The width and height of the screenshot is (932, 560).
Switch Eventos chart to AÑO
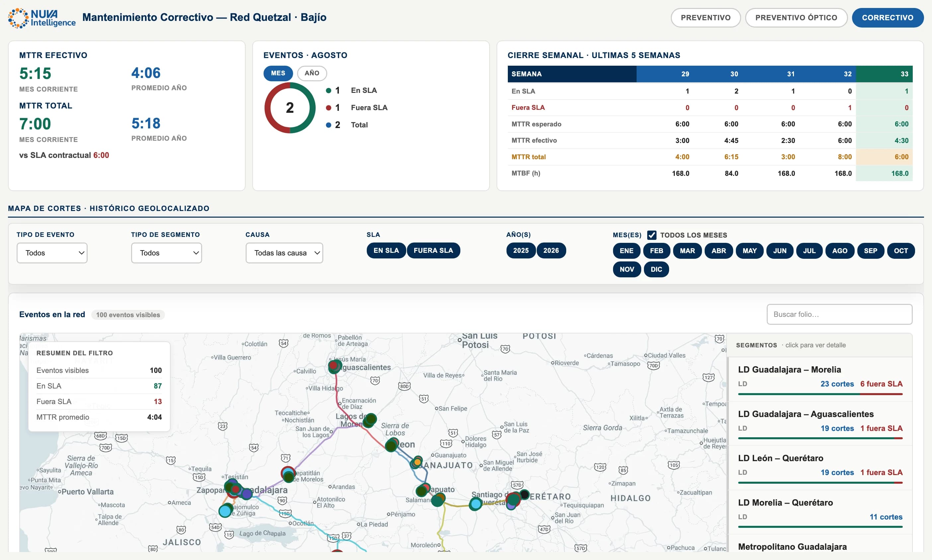(x=312, y=73)
